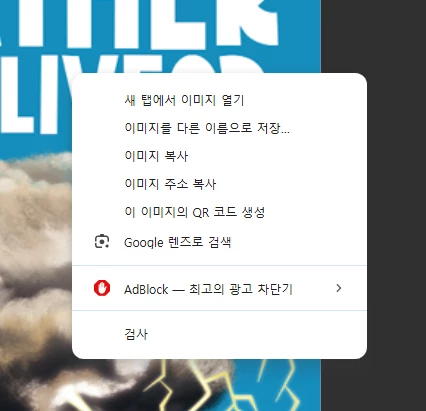Expand the AdBlock submenu arrow
Viewport: 426px width, 411px height.
339,288
